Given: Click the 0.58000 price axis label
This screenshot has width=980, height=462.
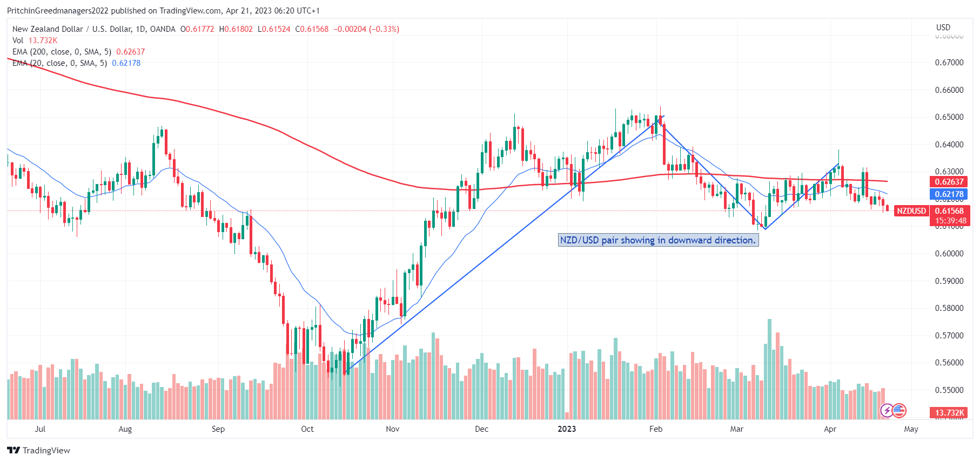Looking at the screenshot, I should click(x=949, y=308).
